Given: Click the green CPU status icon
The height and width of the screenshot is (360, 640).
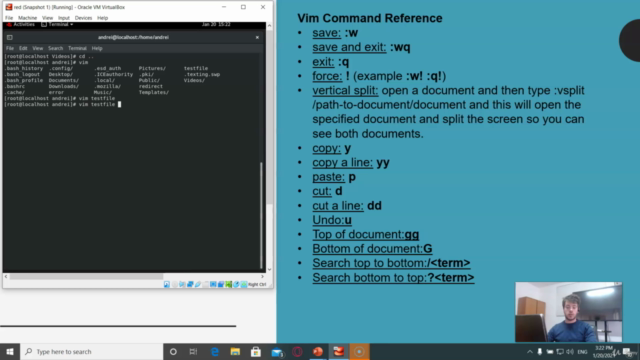Looking at the screenshot, I should (x=228, y=284).
